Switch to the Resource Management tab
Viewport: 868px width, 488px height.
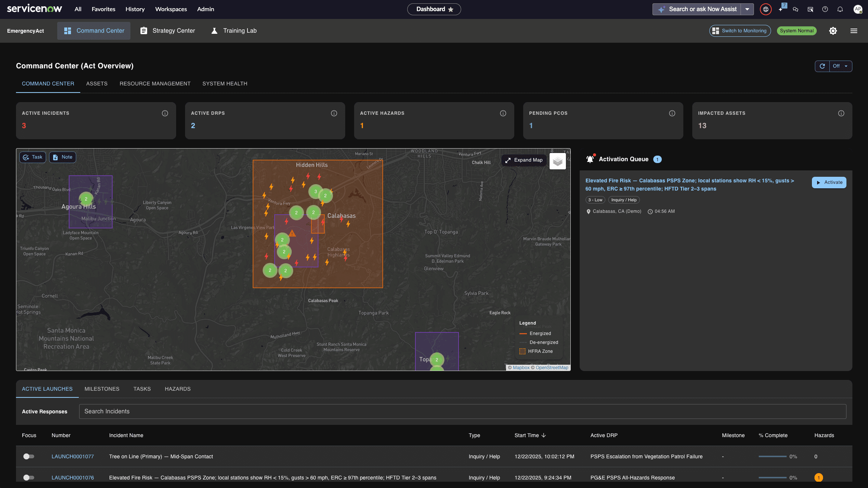[x=155, y=84]
